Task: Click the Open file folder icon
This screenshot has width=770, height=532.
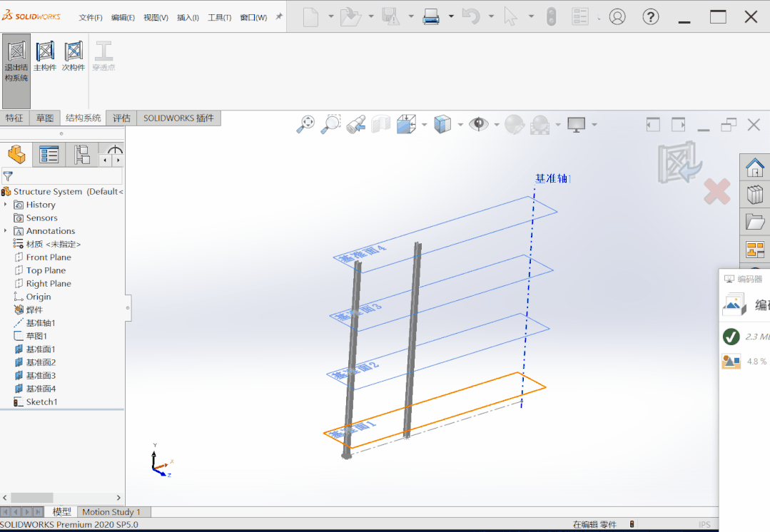Action: pyautogui.click(x=350, y=16)
